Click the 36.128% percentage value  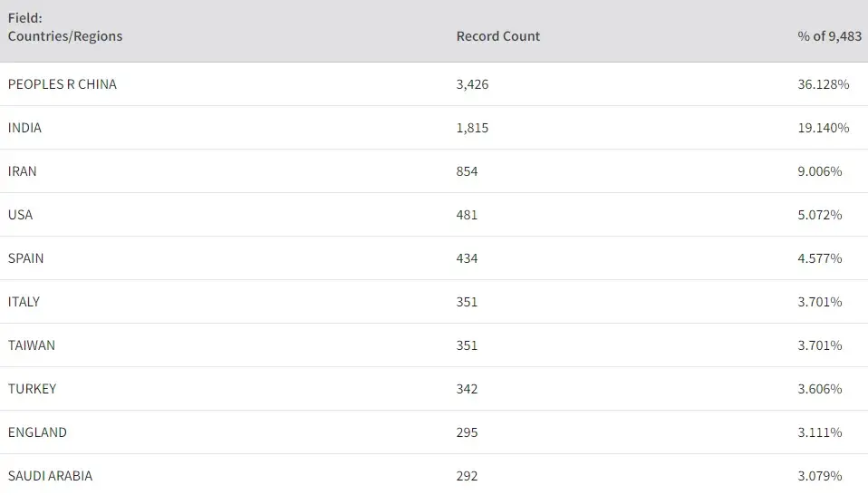[823, 84]
